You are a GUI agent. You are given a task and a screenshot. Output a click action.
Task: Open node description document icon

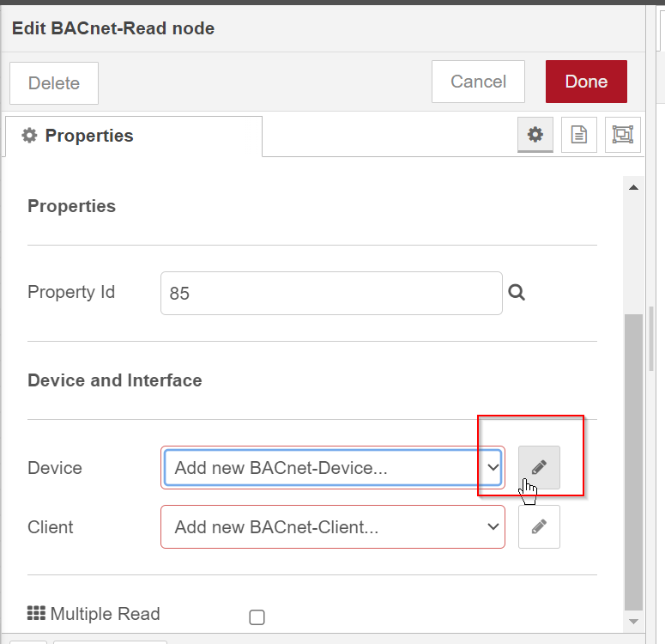click(579, 135)
